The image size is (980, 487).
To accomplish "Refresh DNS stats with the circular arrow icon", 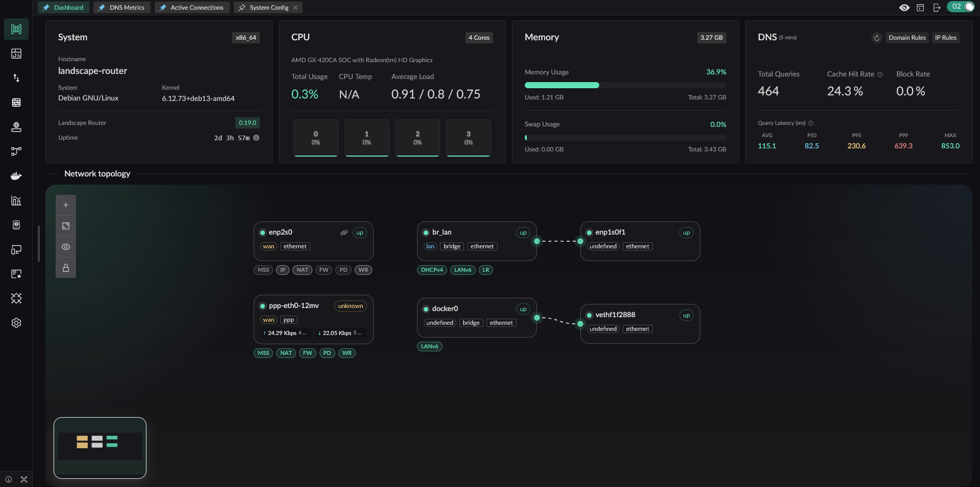I will pyautogui.click(x=877, y=38).
